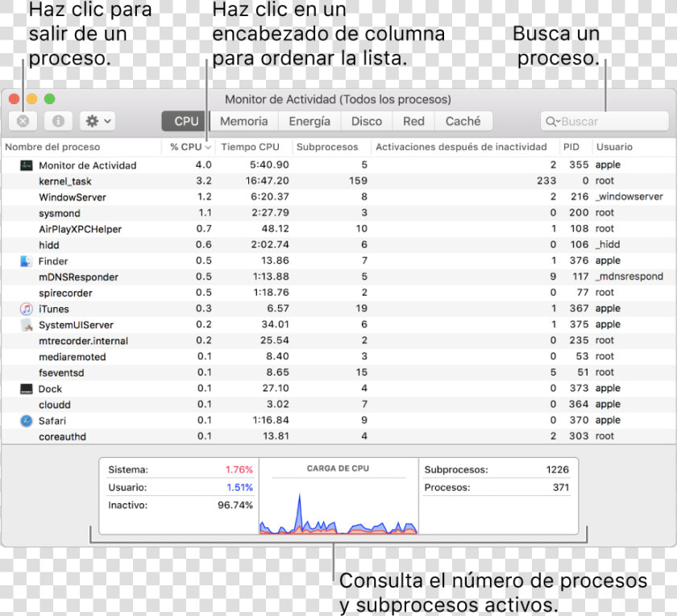
Task: Click the SystemUIServer icon in the list
Action: point(27,325)
